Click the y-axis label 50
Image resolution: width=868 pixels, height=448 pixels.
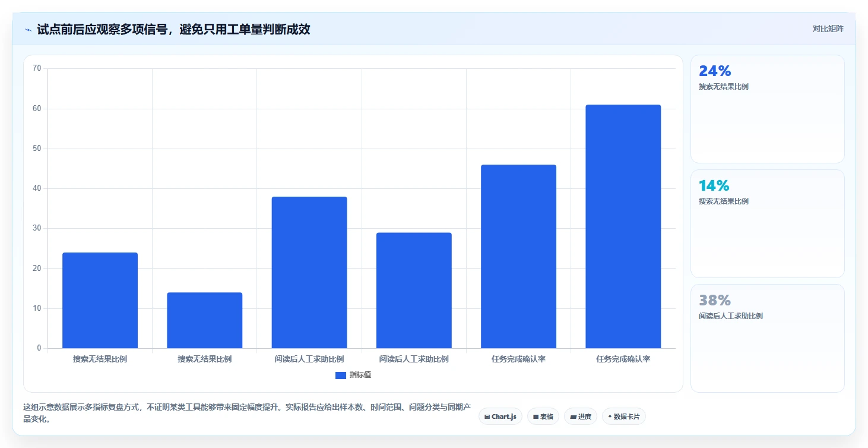click(x=37, y=149)
